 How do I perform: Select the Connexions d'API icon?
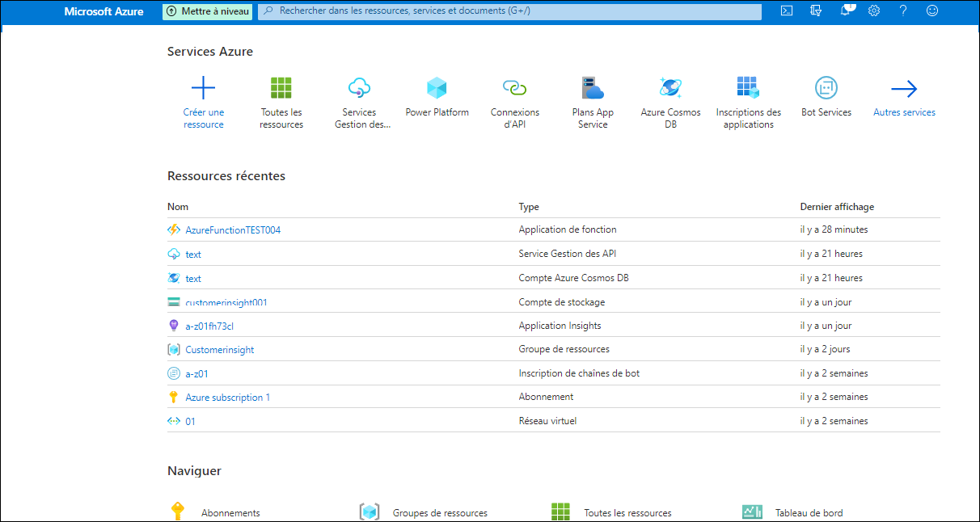click(514, 87)
